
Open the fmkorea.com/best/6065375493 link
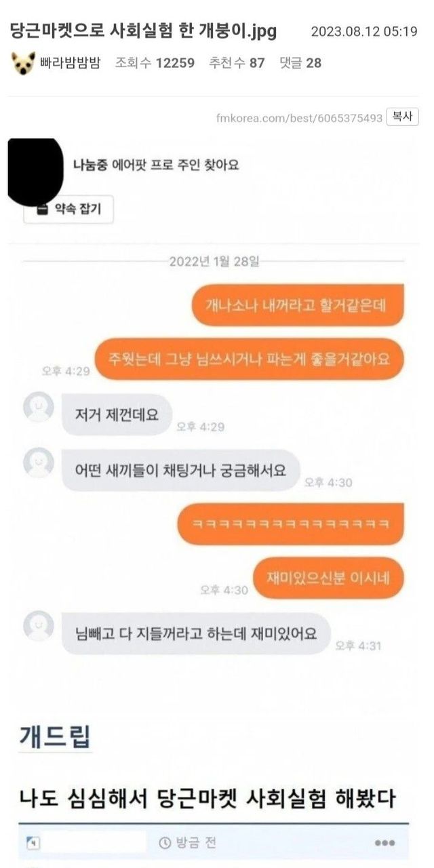pyautogui.click(x=300, y=118)
